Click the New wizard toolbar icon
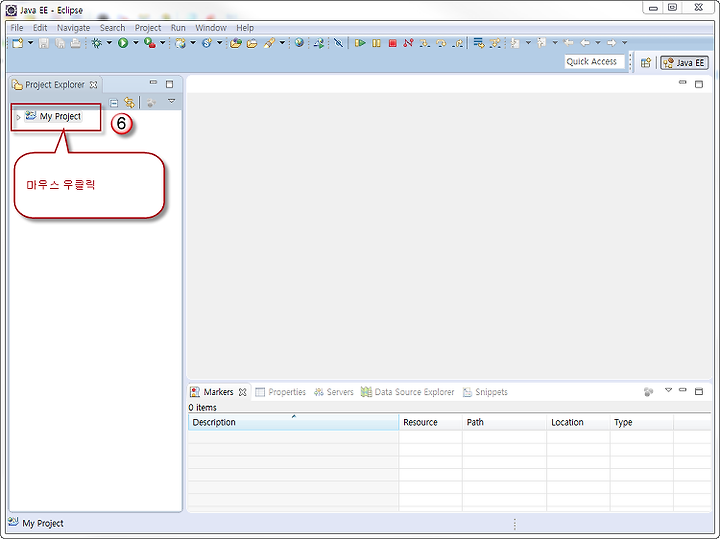 coord(17,43)
